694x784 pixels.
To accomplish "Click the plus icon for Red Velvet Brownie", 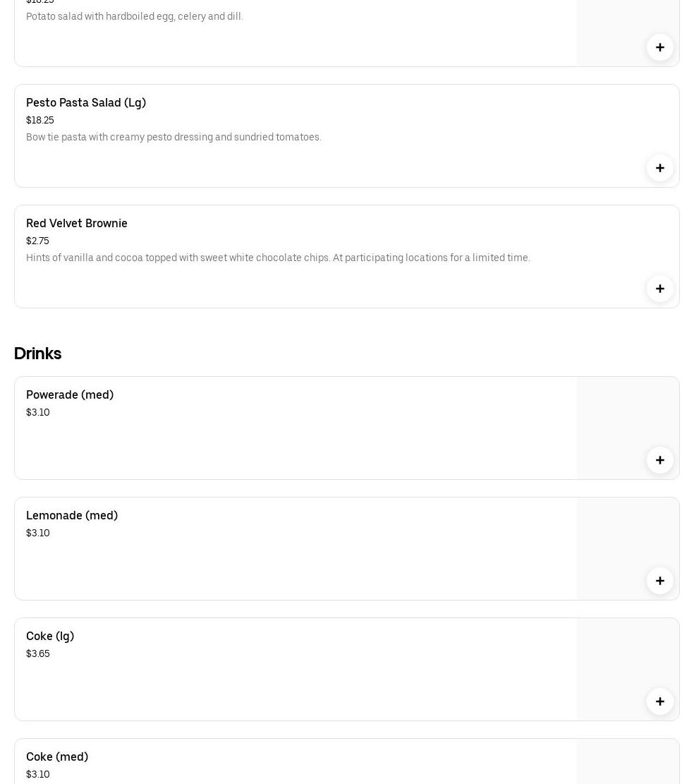I will click(659, 289).
